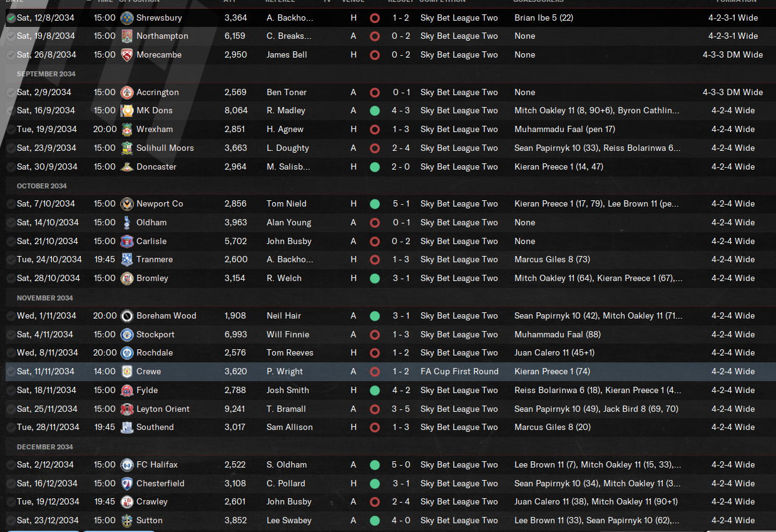This screenshot has width=776, height=532.
Task: Open referee Will Finnie's profile
Action: (288, 334)
